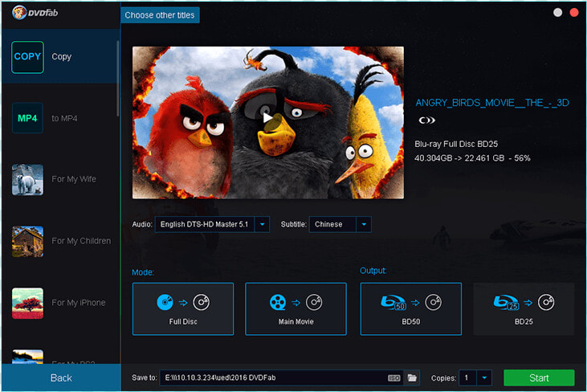The width and height of the screenshot is (587, 392).
Task: Browse for output folder icon
Action: tap(412, 378)
